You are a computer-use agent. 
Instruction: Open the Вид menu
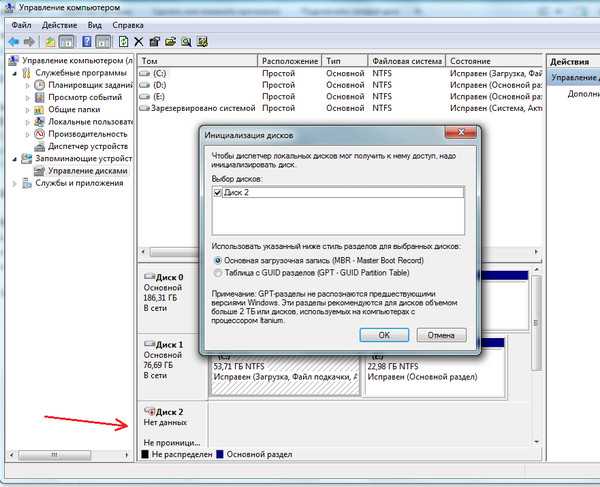coord(95,25)
